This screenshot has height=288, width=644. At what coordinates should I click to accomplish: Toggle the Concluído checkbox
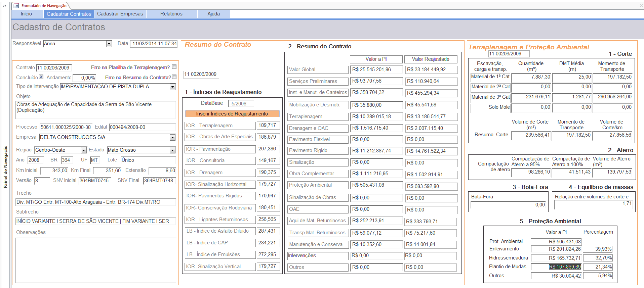point(41,77)
